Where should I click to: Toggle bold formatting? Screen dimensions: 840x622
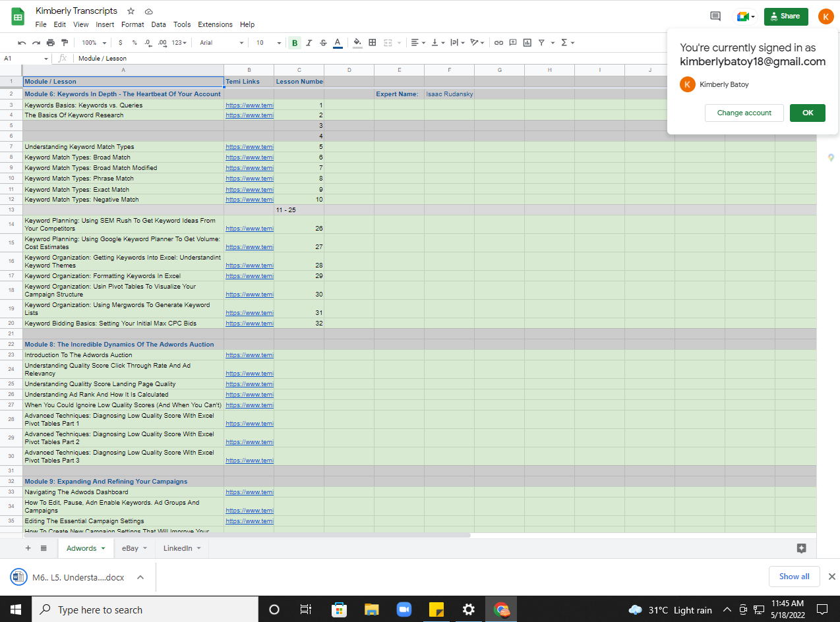pos(295,43)
